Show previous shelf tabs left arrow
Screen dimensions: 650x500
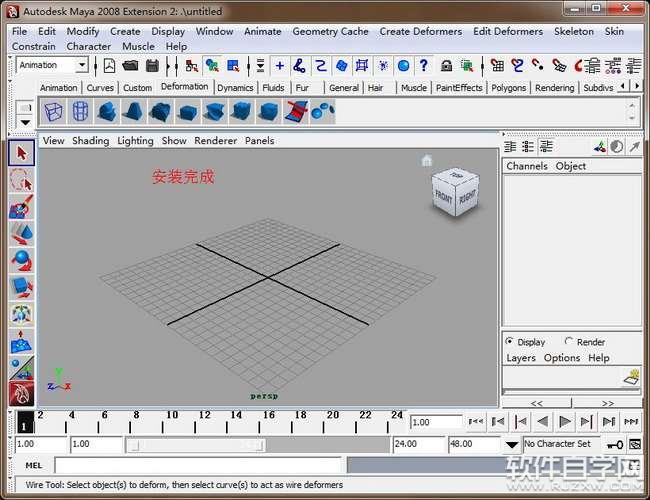pos(623,86)
